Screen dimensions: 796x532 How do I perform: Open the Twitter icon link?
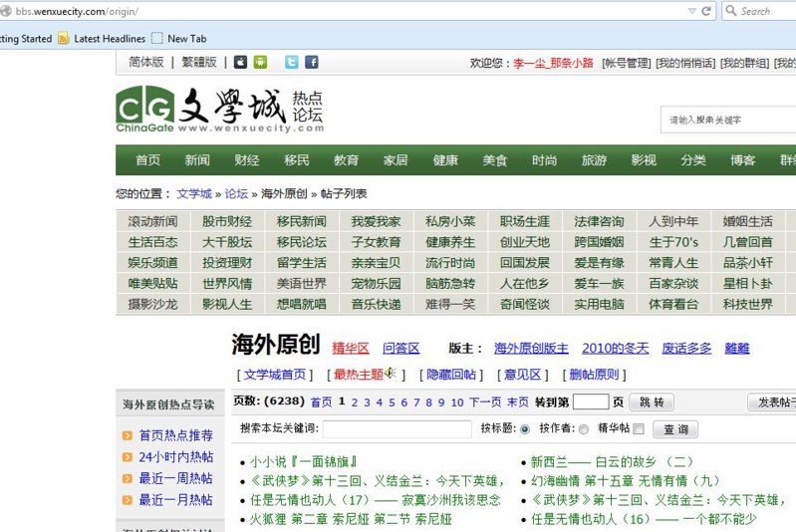[x=291, y=63]
